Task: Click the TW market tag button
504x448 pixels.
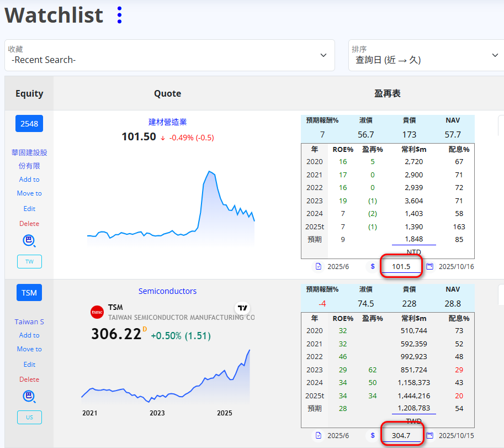Action: (x=29, y=262)
